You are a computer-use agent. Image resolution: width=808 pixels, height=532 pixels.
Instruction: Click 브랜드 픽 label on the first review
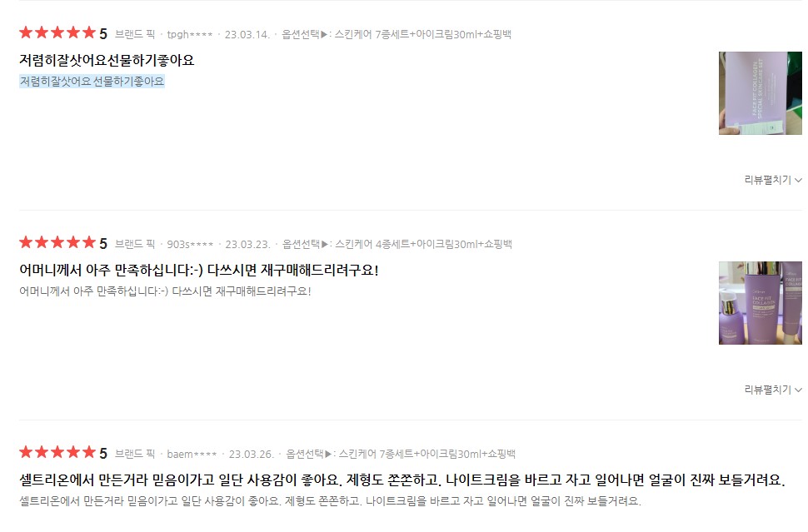[134, 34]
